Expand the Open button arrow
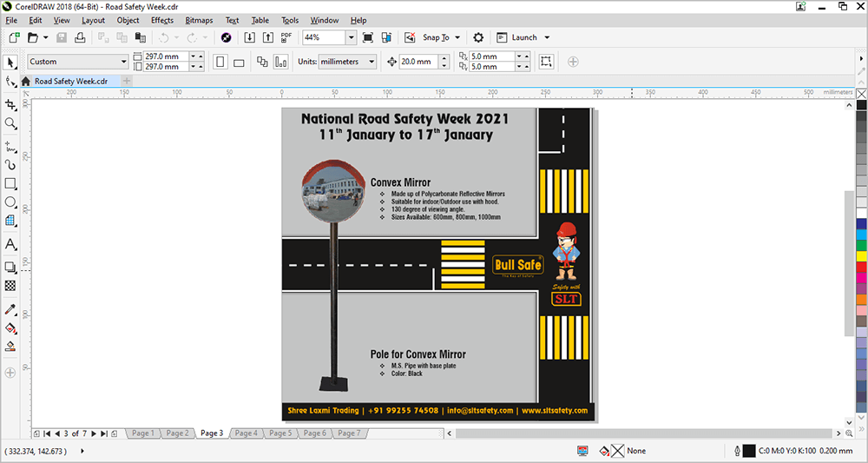868x463 pixels. [x=45, y=37]
